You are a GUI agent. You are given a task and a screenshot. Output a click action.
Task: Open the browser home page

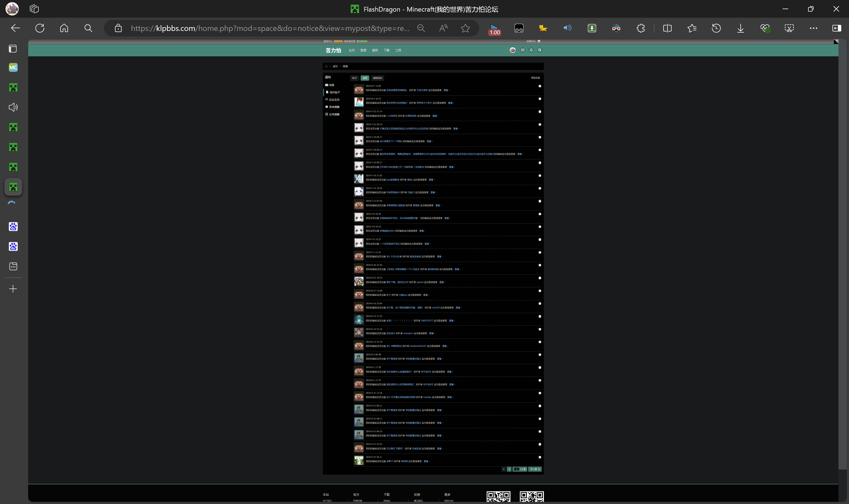click(64, 28)
